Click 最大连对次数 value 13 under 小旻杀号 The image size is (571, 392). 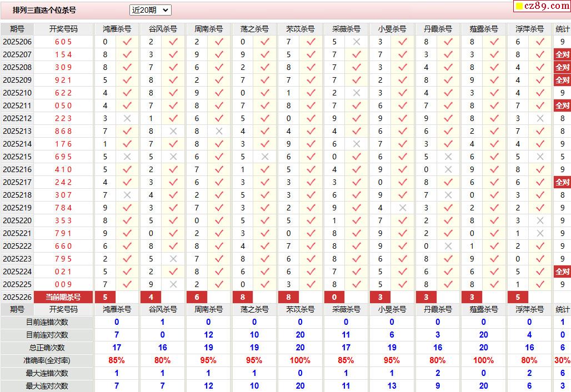click(392, 386)
